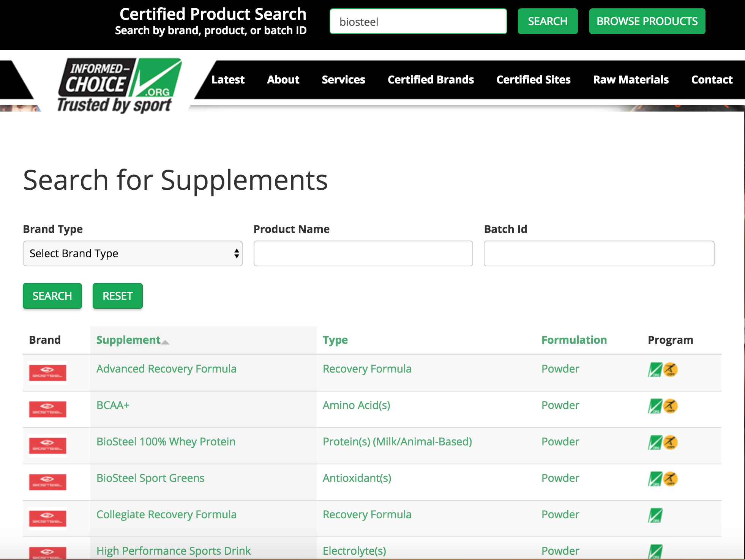Open the Services menu item
Viewport: 745px width, 560px height.
click(x=344, y=80)
